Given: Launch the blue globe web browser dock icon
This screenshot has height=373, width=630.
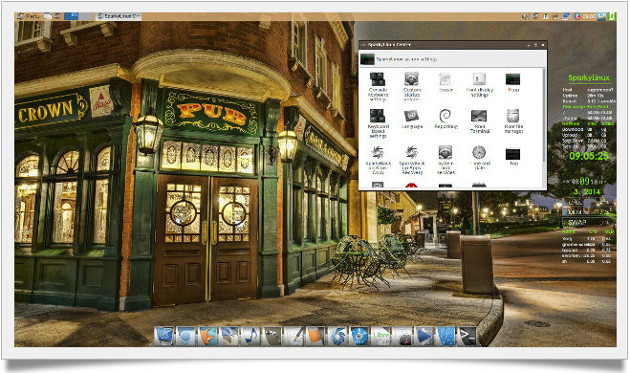Looking at the screenshot, I should point(186,336).
